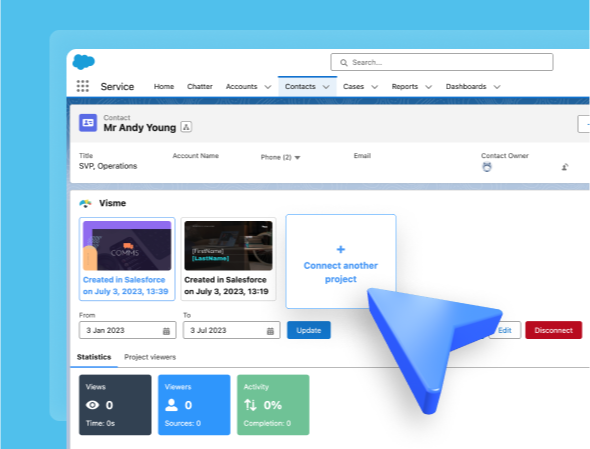Click the Completion: 0 text
Screen dimensions: 590x449
[267, 423]
